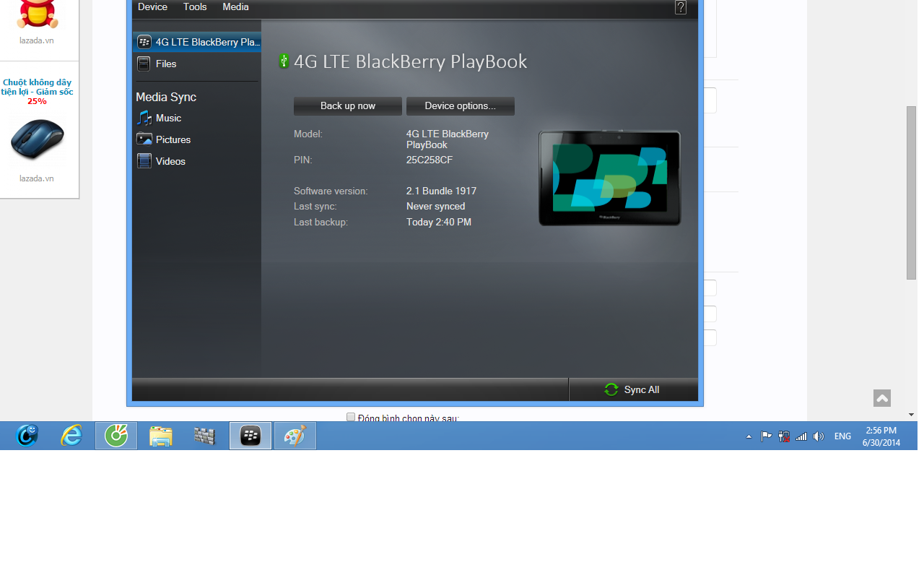The height and width of the screenshot is (578, 924).
Task: Open the Device menu
Action: [152, 7]
